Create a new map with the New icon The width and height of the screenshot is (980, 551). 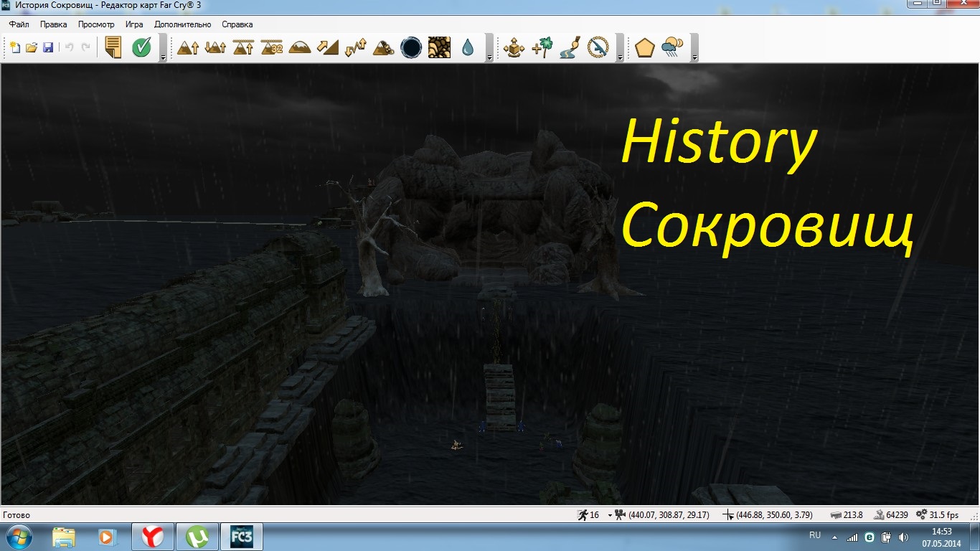click(x=15, y=47)
